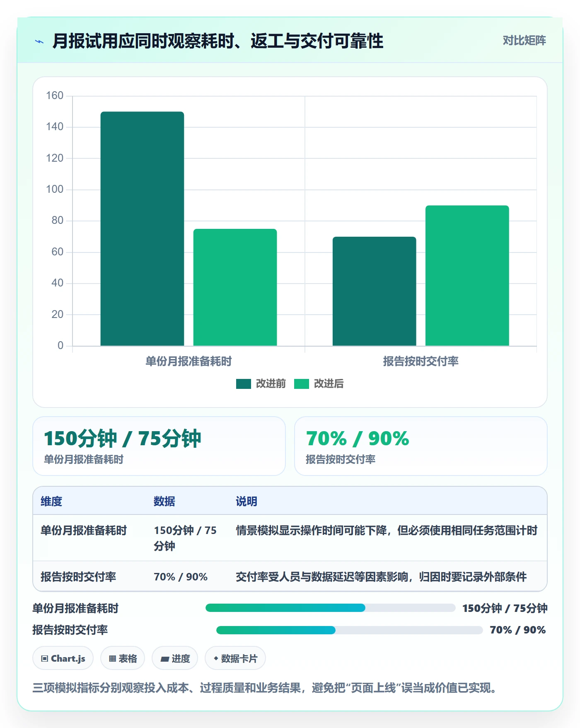
Task: Toggle the 改进前 legend color swatch
Action: tap(244, 384)
